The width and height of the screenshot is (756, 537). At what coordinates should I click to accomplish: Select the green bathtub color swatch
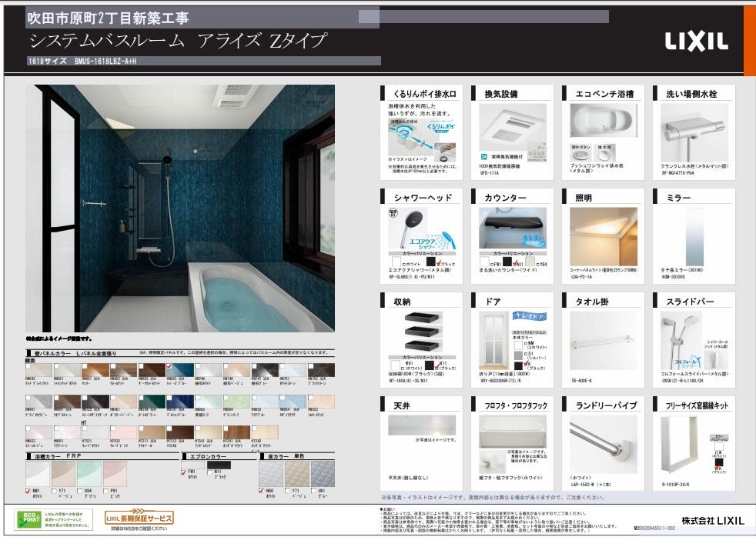tap(89, 474)
